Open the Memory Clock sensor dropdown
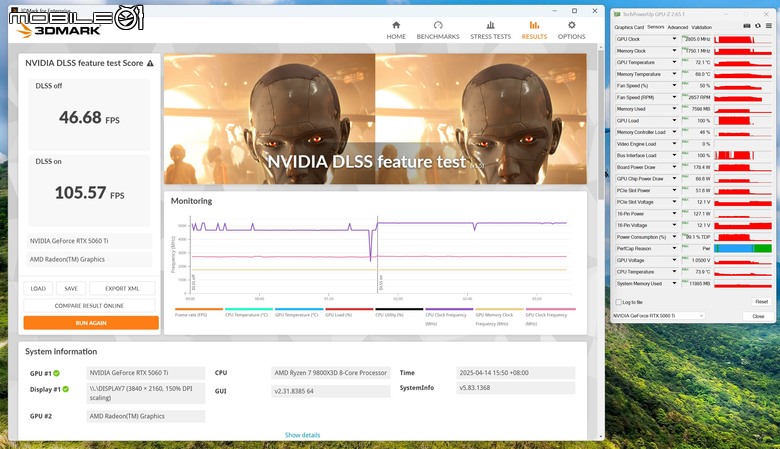This screenshot has width=780, height=449. coord(674,51)
